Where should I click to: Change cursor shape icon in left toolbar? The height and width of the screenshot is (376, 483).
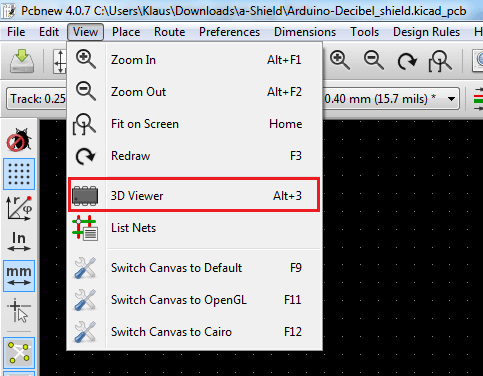click(x=19, y=310)
